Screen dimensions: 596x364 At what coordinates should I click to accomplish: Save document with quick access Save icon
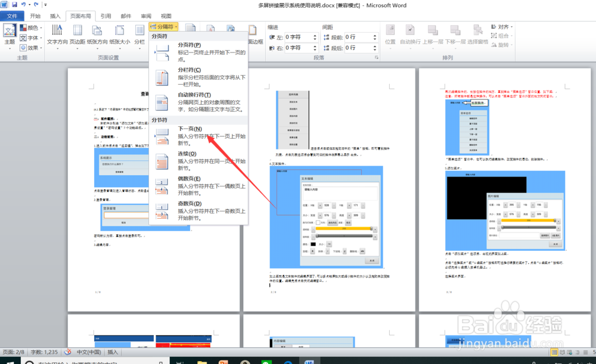click(x=14, y=5)
